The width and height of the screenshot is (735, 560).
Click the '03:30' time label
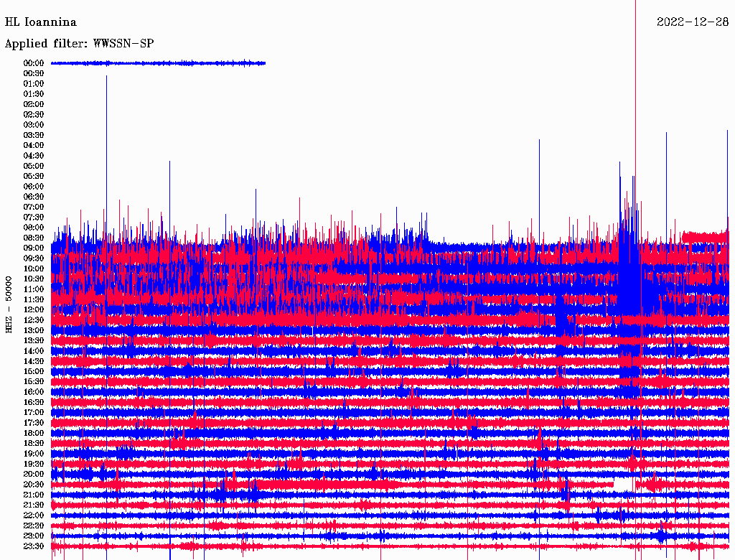(x=34, y=135)
